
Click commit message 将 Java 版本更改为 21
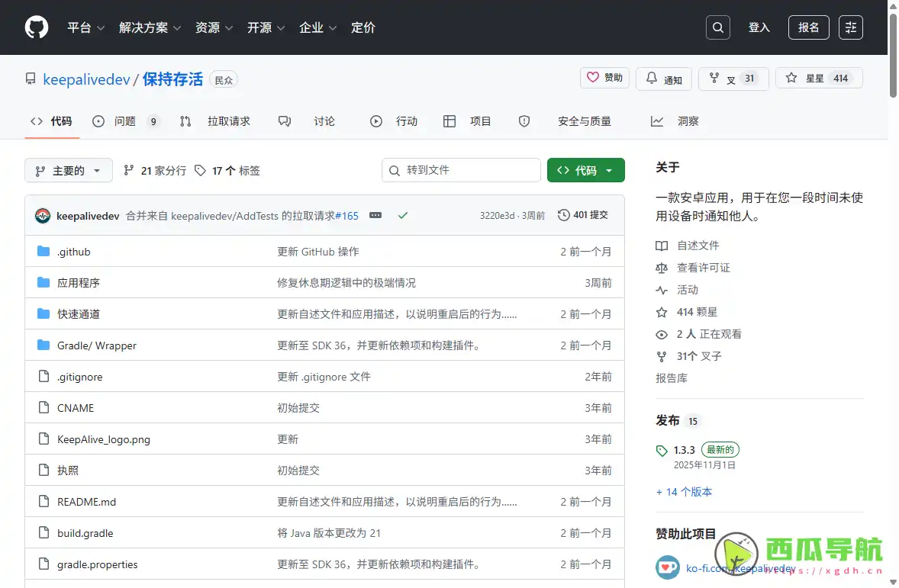pos(329,533)
